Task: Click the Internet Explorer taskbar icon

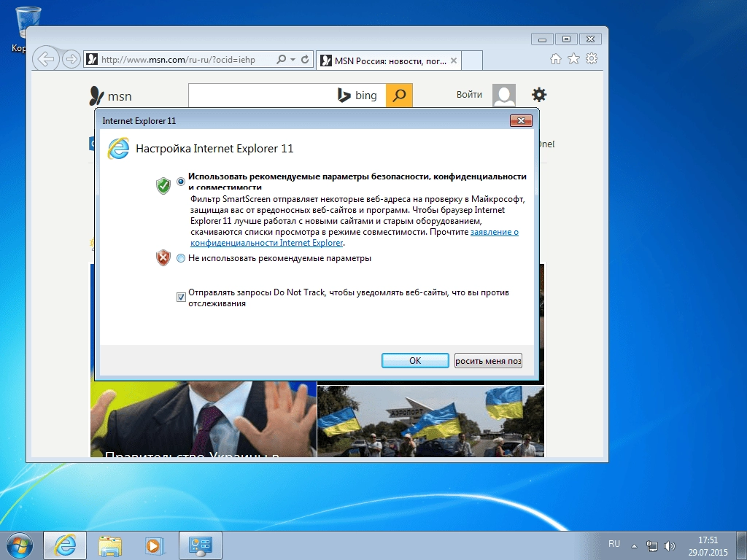Action: (65, 545)
